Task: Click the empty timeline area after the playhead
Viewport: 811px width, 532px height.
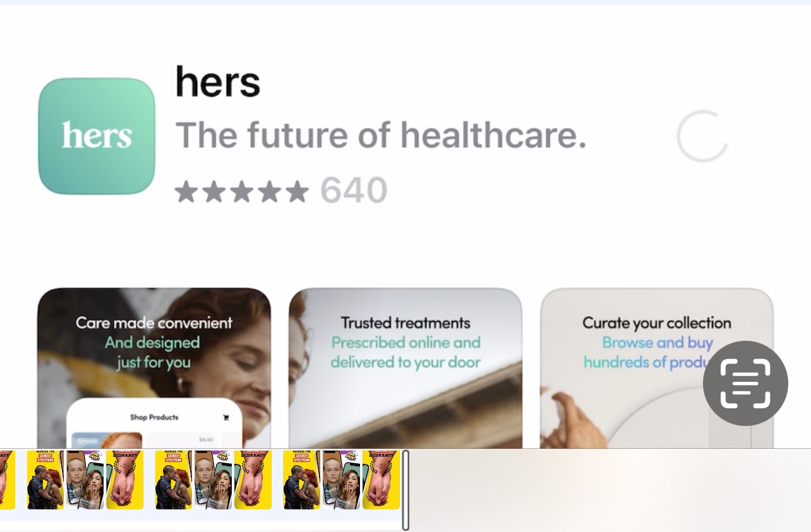Action: pos(611,490)
